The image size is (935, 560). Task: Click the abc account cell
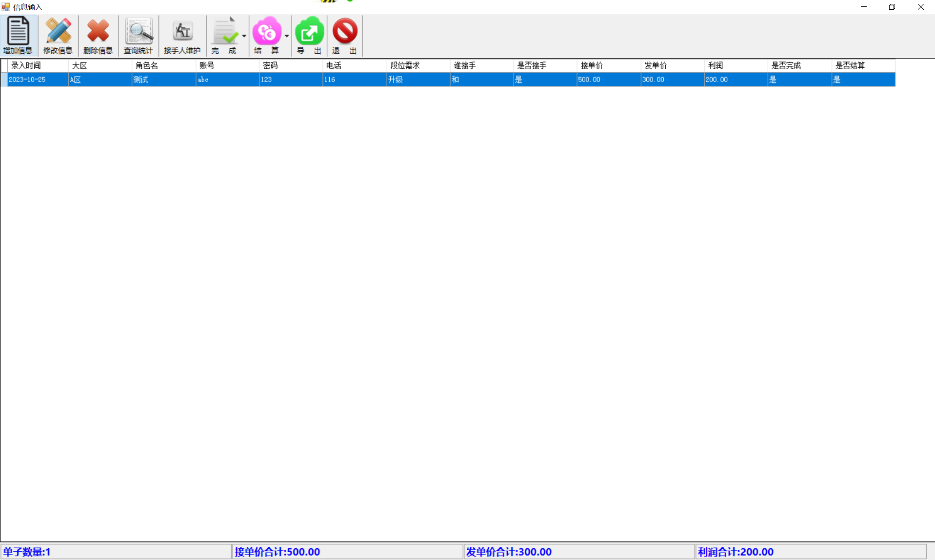point(227,80)
